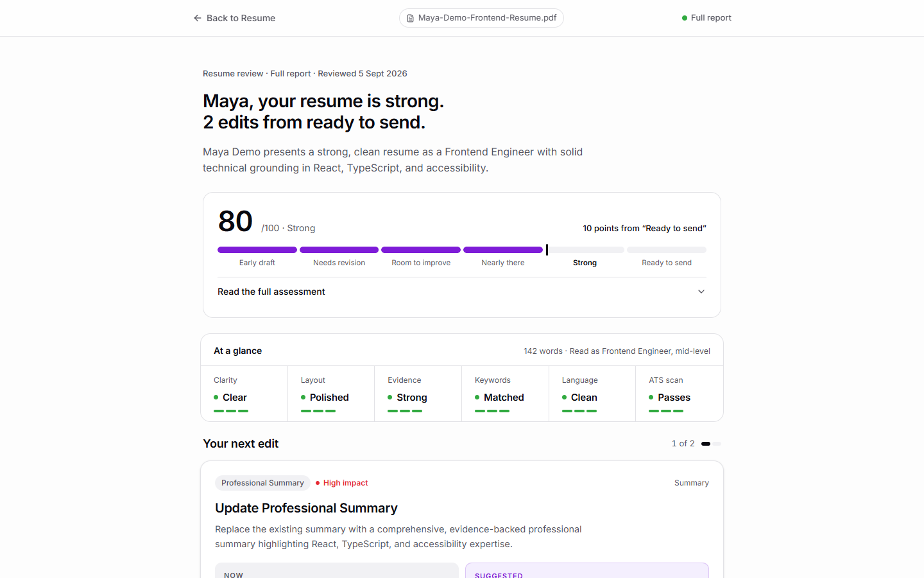
Task: Select the Layout Polished card
Action: tap(331, 394)
